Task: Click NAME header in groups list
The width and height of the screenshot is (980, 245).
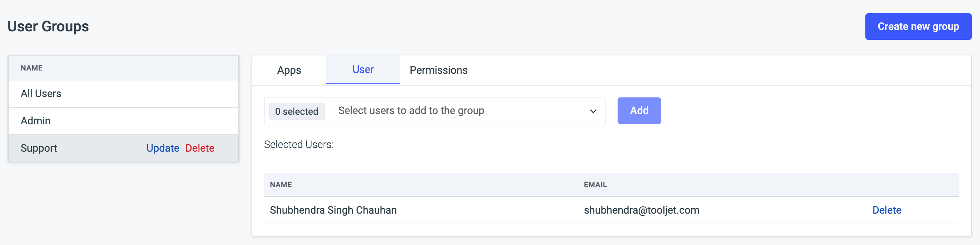Action: pyautogui.click(x=31, y=68)
